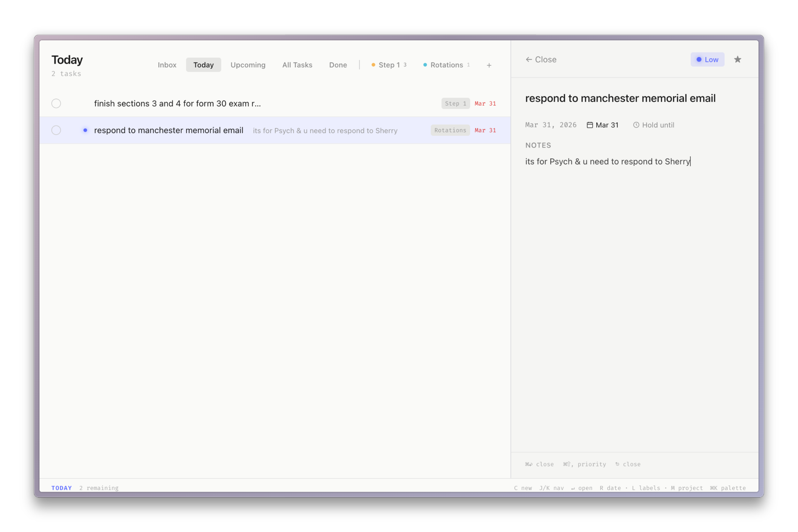Image resolution: width=798 pixels, height=532 pixels.
Task: Edit the task title in detail panel
Action: click(x=620, y=99)
